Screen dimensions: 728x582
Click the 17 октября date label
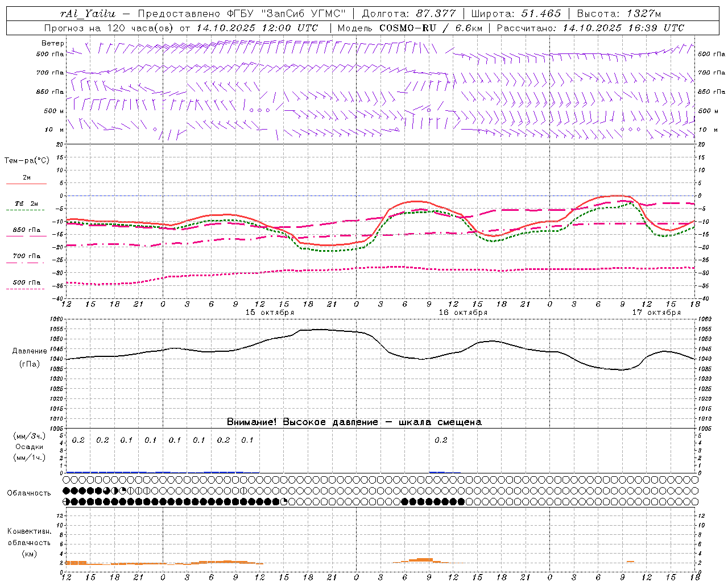pos(656,313)
